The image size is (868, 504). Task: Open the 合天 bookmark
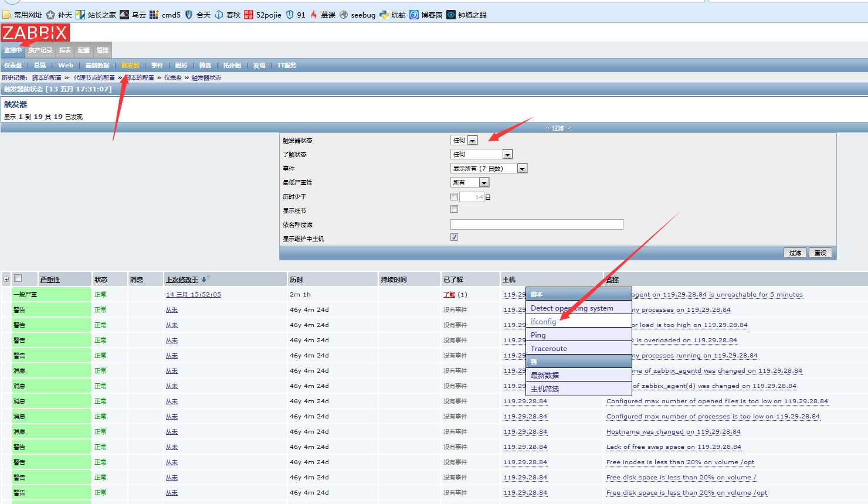click(198, 15)
